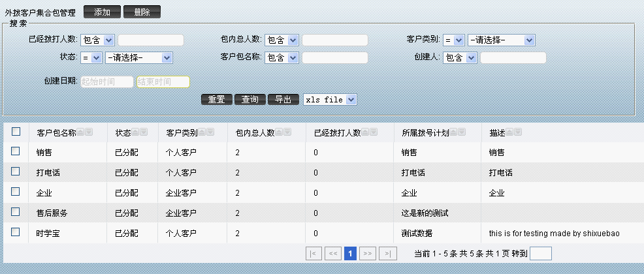The width and height of the screenshot is (644, 274).
Task: Expand the xls file export format dropdown
Action: point(330,100)
